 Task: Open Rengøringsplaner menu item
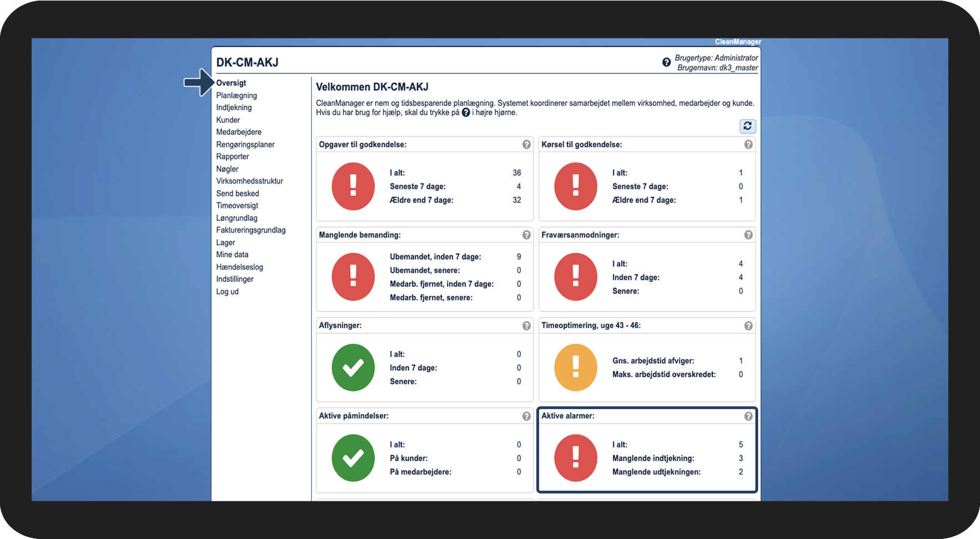[x=245, y=144]
